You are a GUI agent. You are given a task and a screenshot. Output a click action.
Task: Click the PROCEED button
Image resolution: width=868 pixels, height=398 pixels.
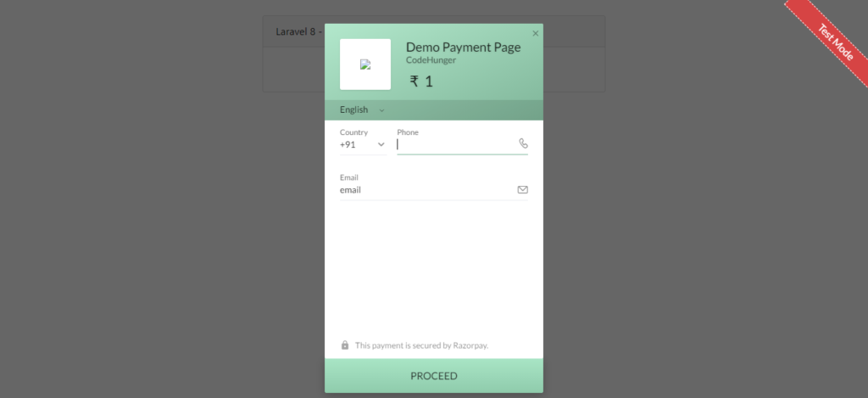434,376
